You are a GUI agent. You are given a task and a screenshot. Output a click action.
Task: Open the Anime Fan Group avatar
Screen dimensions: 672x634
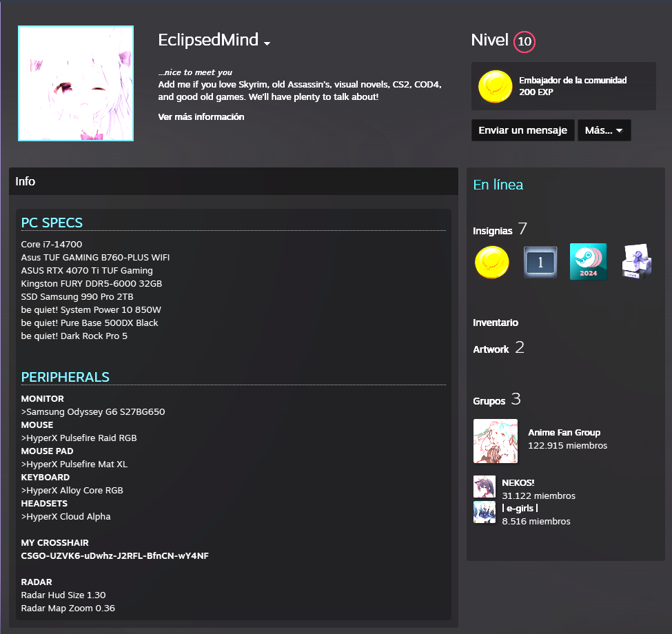pos(495,441)
